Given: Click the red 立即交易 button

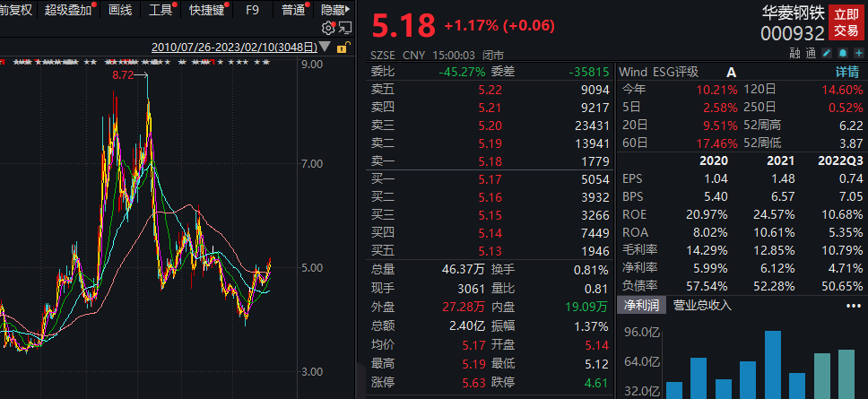Looking at the screenshot, I should 846,22.
